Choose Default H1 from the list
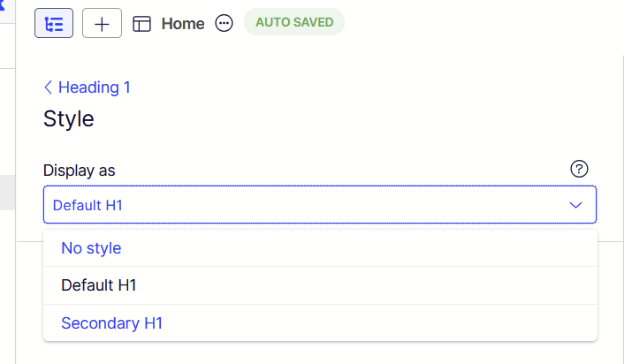The width and height of the screenshot is (624, 364). click(98, 285)
